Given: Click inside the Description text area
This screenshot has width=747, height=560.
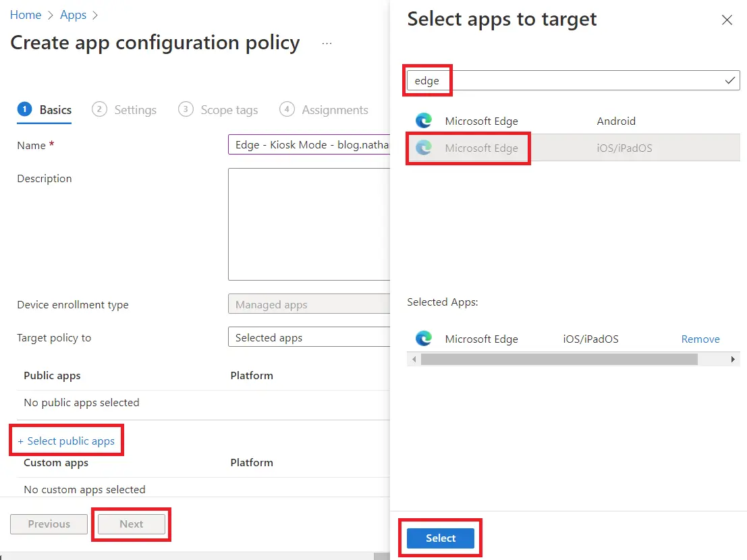Looking at the screenshot, I should click(x=309, y=224).
